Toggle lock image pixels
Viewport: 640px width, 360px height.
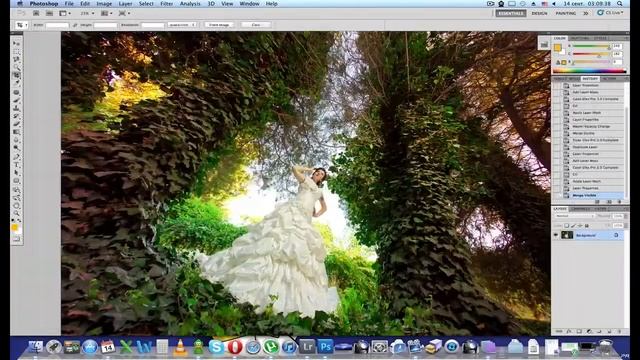573,226
